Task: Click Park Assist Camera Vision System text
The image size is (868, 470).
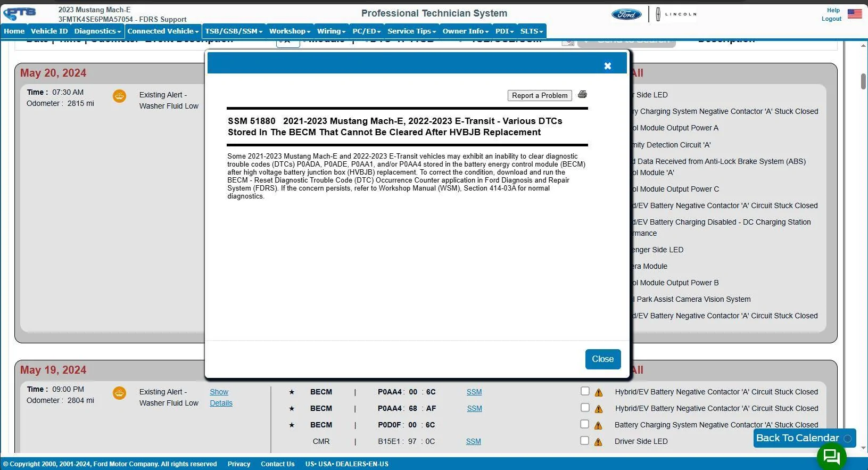Action: click(693, 299)
